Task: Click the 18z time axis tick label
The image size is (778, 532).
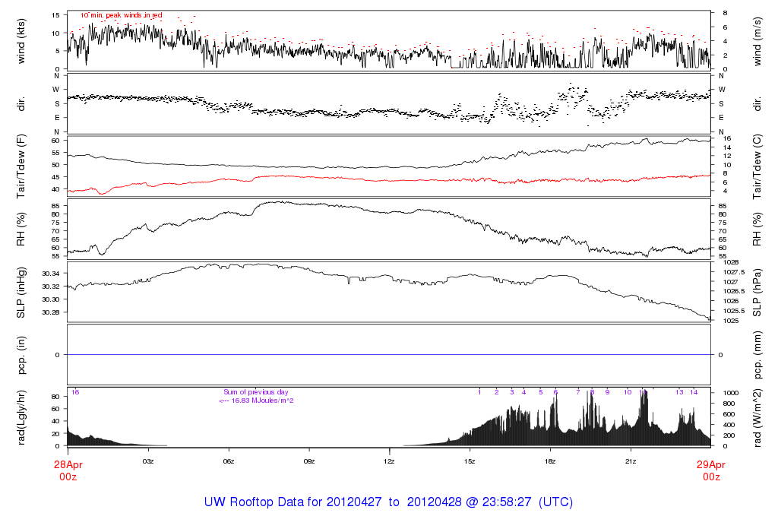Action: pyautogui.click(x=550, y=461)
